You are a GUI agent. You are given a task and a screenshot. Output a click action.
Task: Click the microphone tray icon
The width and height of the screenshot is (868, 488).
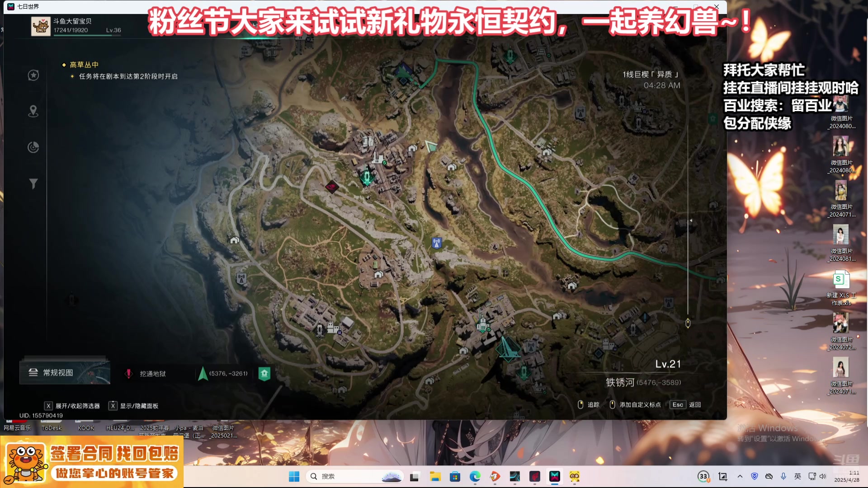[x=783, y=476]
